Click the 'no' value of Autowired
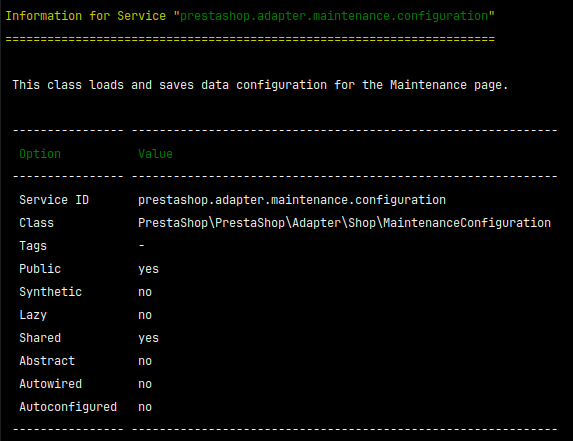 click(145, 384)
